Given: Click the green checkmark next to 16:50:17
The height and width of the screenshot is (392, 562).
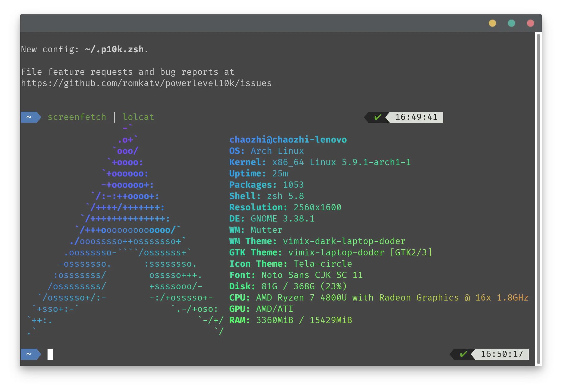Looking at the screenshot, I should [463, 354].
